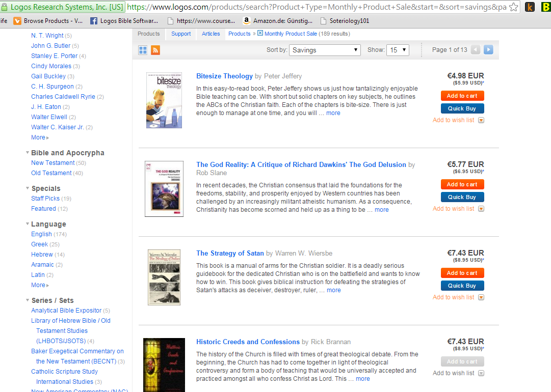Click greyed Add to cart for Historic Creeds
This screenshot has width=551, height=392.
(x=462, y=361)
